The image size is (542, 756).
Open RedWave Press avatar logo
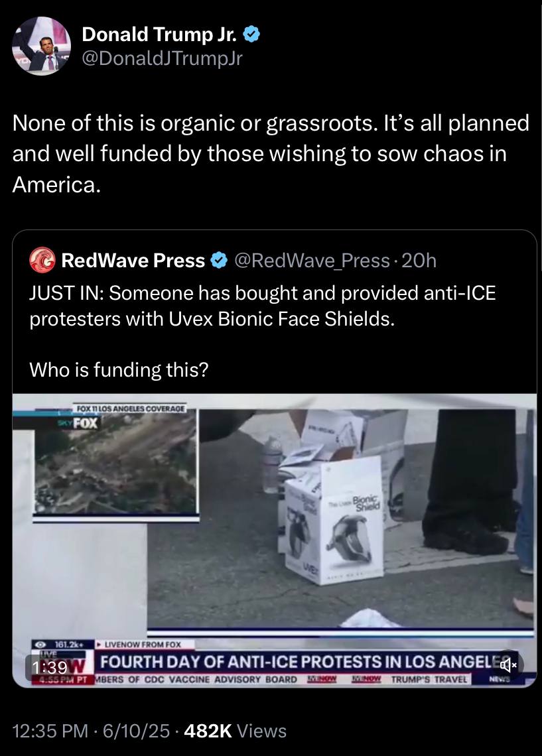(x=42, y=261)
